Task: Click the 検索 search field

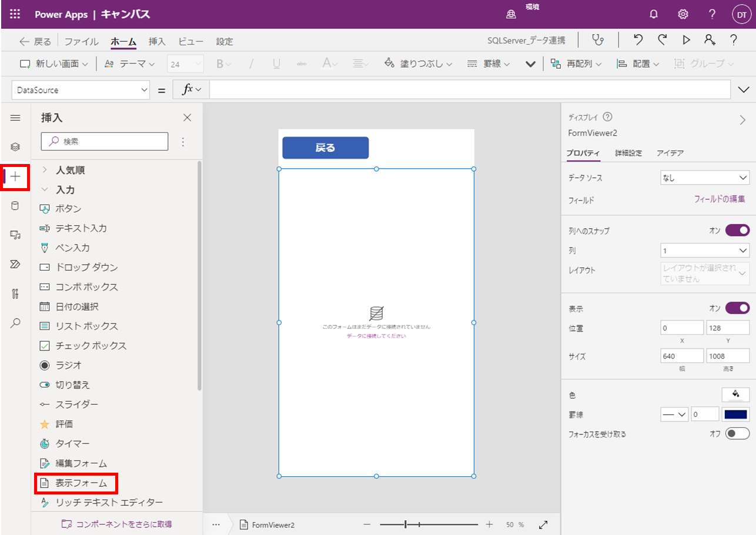Action: pyautogui.click(x=105, y=141)
